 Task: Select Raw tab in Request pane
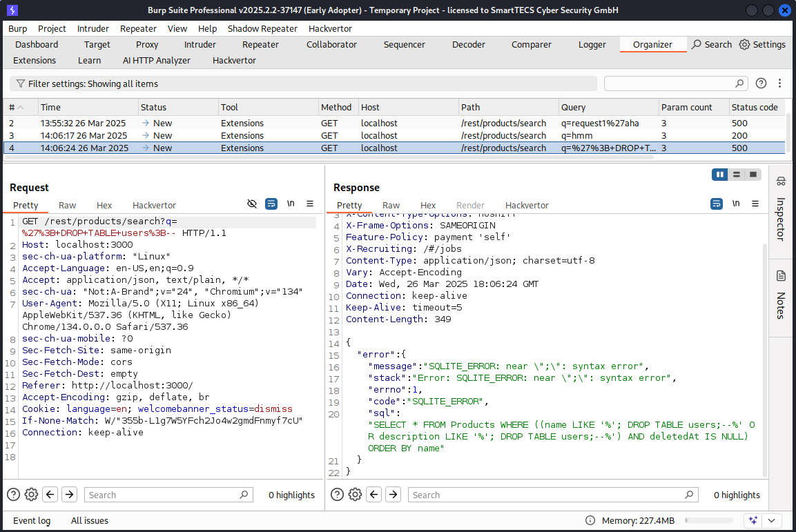67,205
